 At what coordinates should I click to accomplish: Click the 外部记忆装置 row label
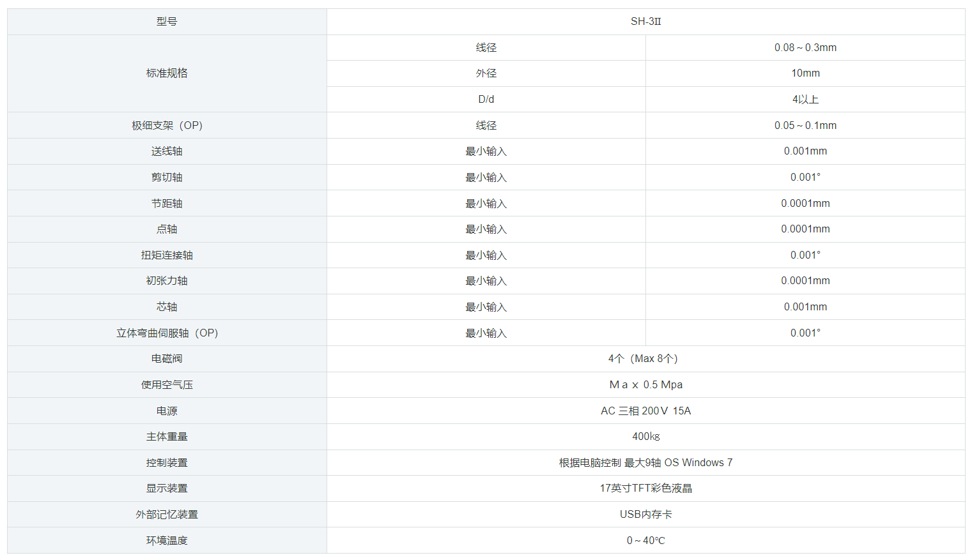coord(167,515)
